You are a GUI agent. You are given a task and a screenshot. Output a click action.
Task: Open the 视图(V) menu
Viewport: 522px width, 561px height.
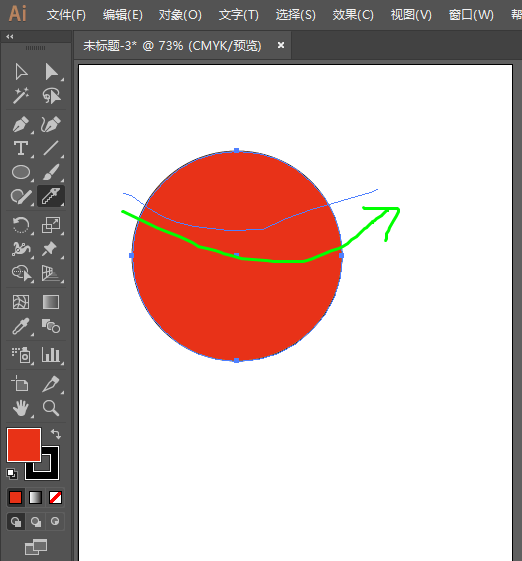(x=411, y=15)
